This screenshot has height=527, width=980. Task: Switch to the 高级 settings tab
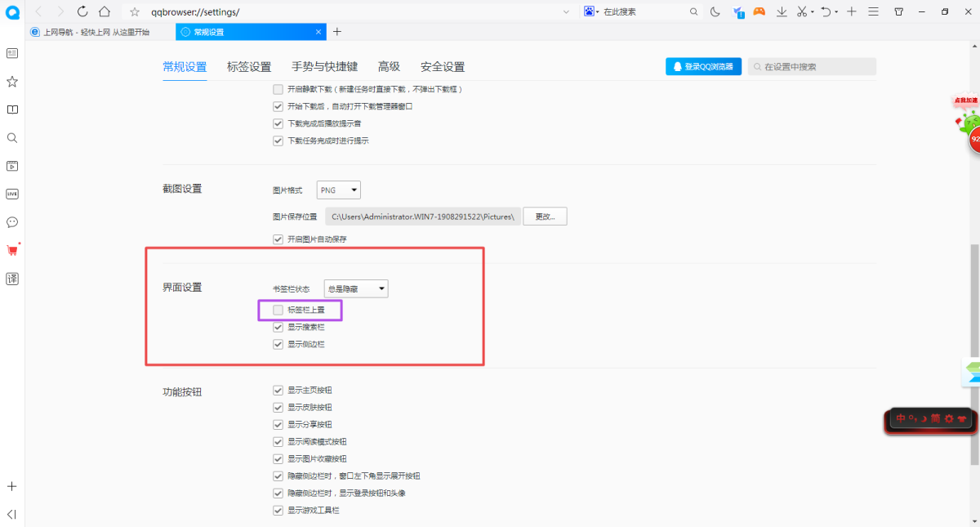389,67
